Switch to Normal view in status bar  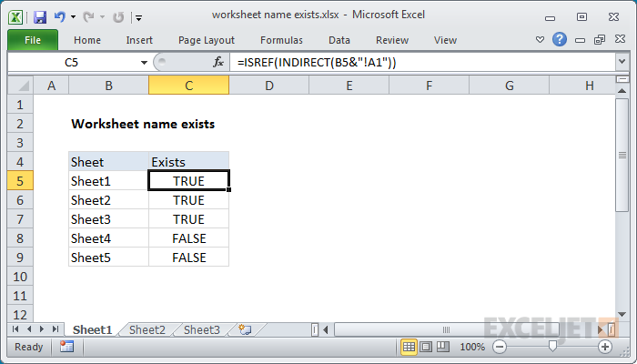409,347
